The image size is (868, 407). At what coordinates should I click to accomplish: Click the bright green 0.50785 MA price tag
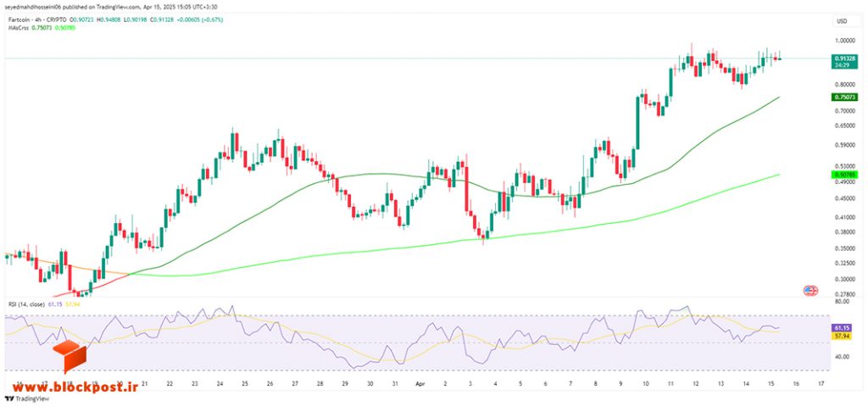click(x=845, y=175)
